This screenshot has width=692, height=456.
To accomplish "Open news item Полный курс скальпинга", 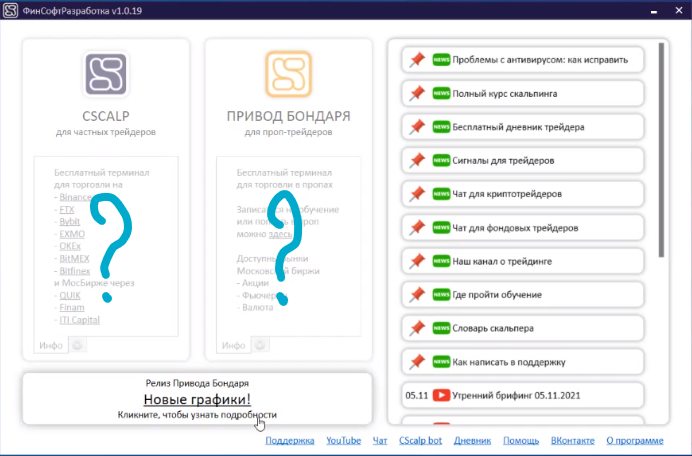I will [523, 93].
